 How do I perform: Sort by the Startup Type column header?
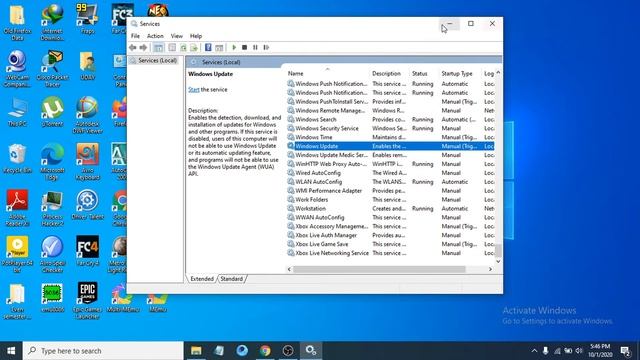point(460,73)
